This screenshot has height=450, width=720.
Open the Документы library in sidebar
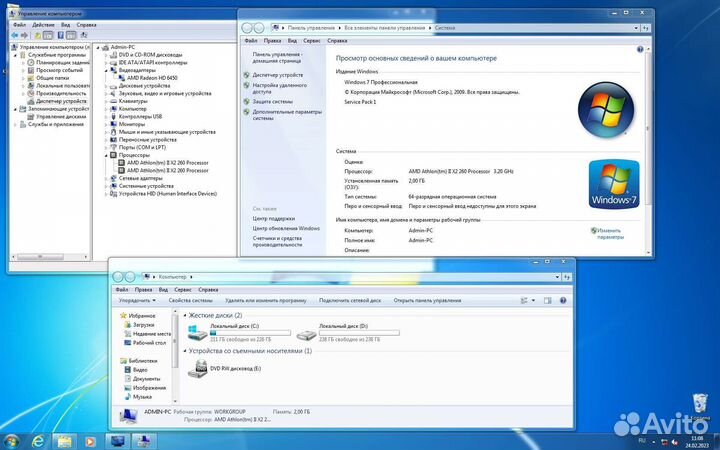tap(146, 379)
